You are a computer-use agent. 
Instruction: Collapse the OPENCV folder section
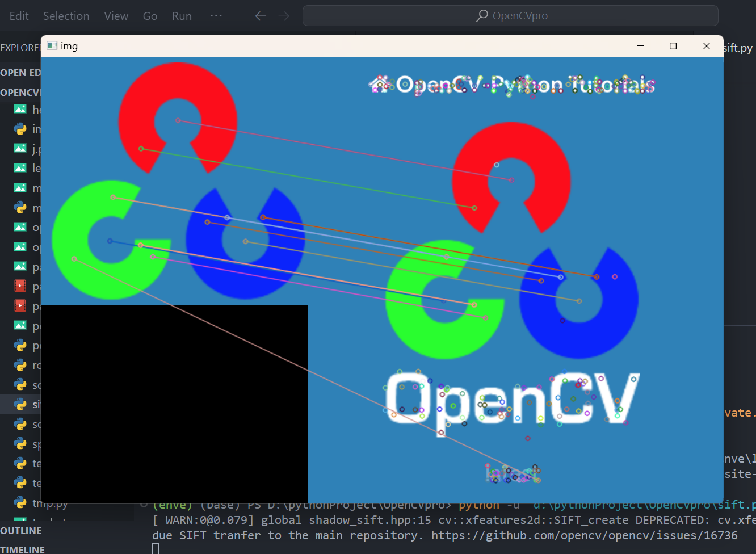tap(20, 93)
